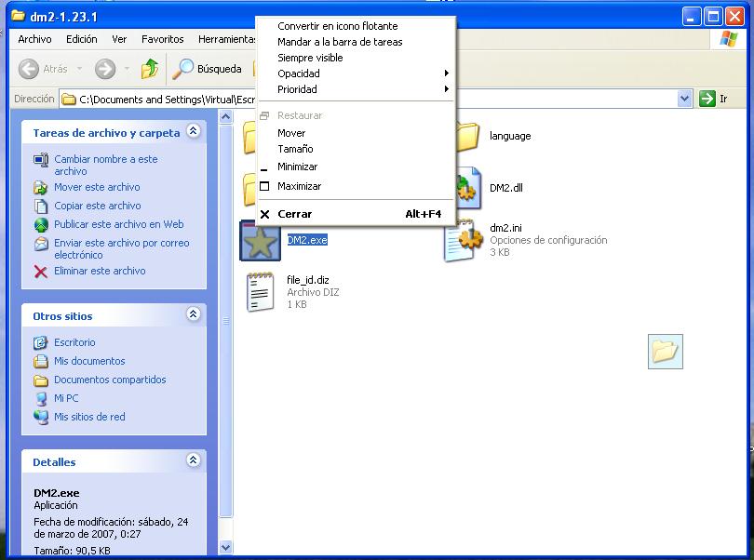Collapse Tareas de archivo y carpeta panel
754x560 pixels.
(194, 131)
